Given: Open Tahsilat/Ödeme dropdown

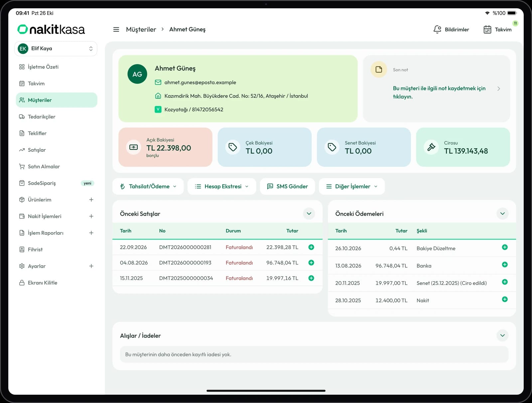Looking at the screenshot, I should (x=148, y=187).
